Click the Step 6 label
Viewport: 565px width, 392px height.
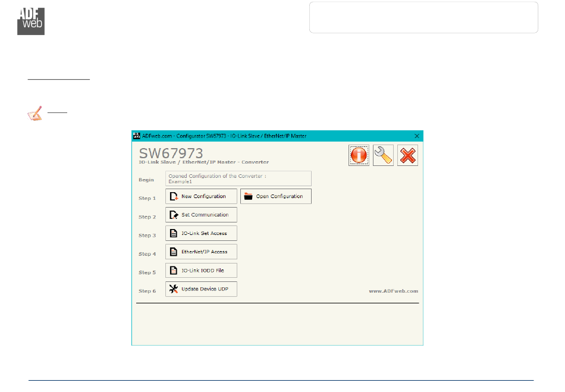coord(147,291)
